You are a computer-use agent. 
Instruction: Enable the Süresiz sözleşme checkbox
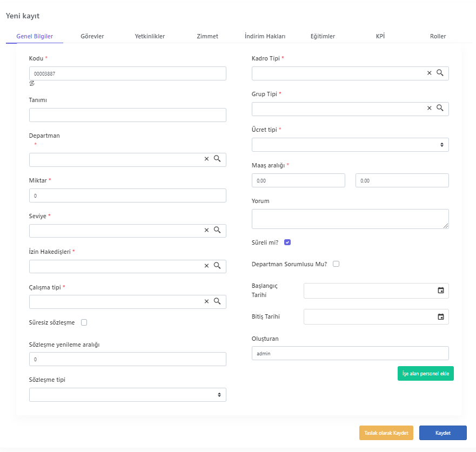pyautogui.click(x=84, y=322)
